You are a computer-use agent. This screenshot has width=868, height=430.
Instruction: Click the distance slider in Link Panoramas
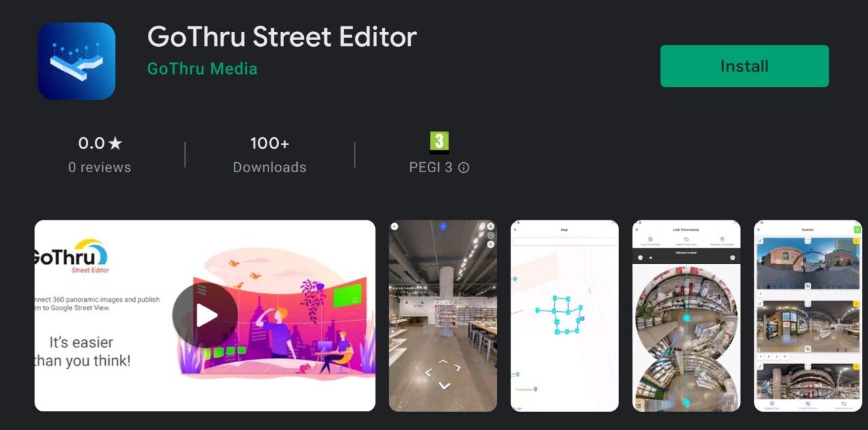[686, 258]
